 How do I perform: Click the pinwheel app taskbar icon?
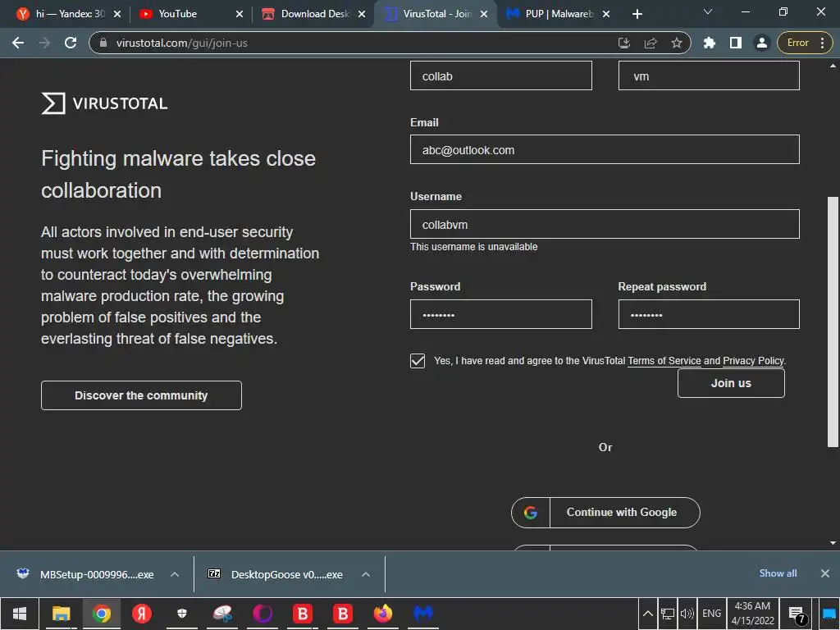pyautogui.click(x=221, y=614)
